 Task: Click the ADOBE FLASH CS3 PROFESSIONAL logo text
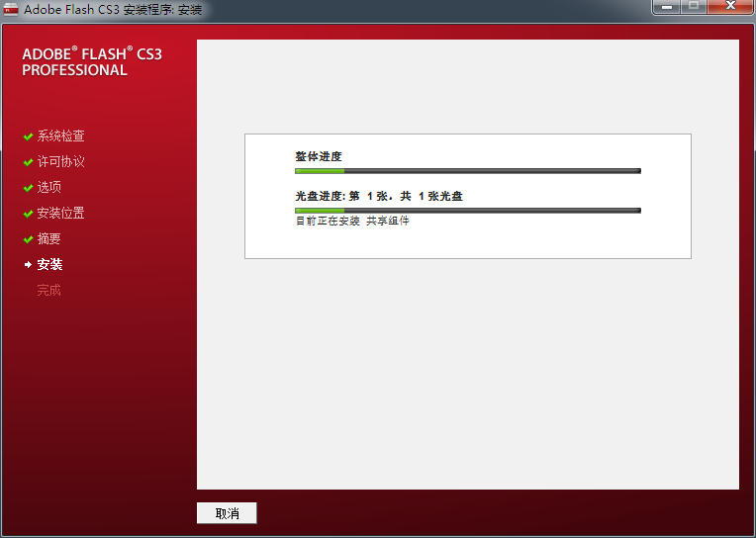[x=92, y=61]
